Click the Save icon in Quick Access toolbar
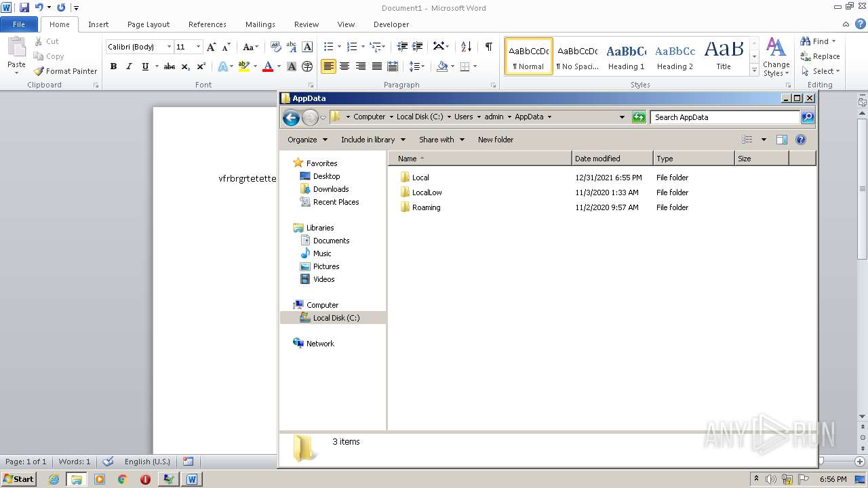 (24, 7)
